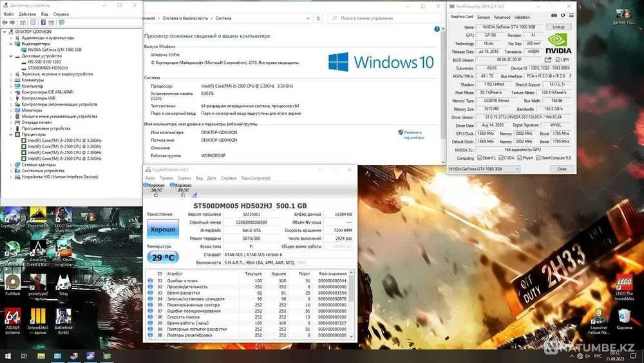Click GPU-Z refresh icon

coord(563,15)
